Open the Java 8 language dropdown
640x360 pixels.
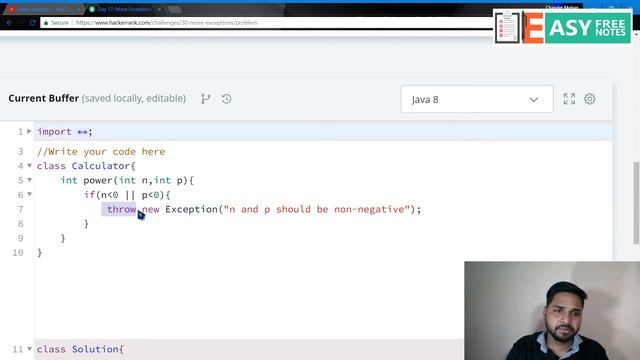point(477,99)
